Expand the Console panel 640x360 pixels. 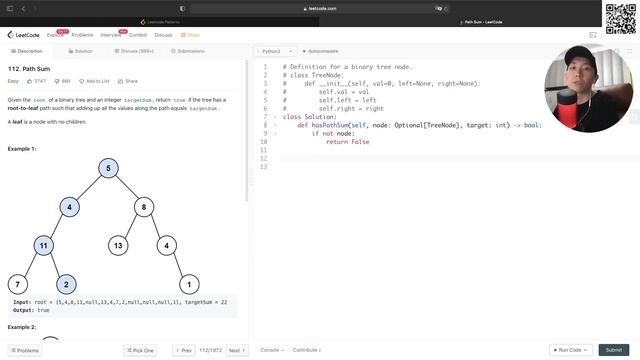click(x=272, y=350)
